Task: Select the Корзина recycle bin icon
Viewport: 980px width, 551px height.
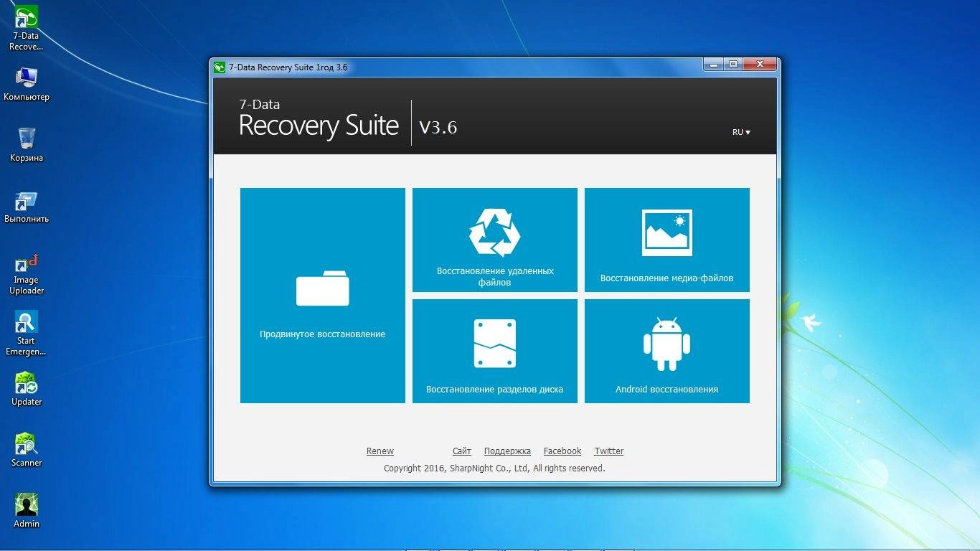Action: [27, 145]
